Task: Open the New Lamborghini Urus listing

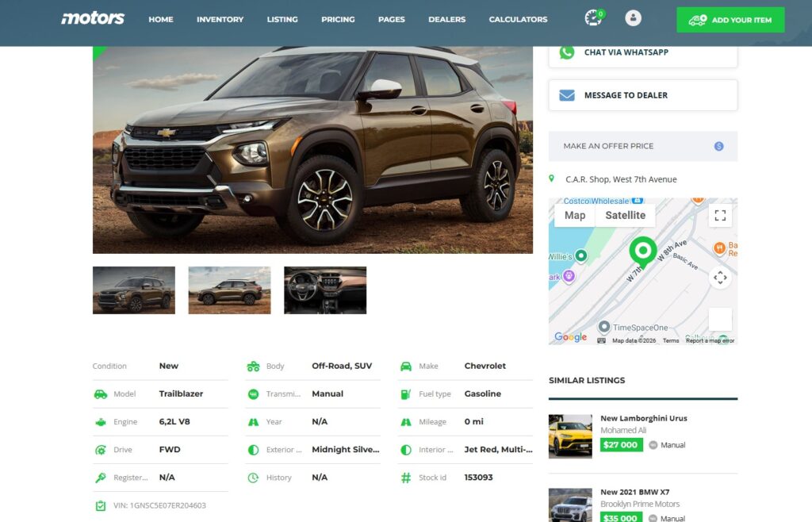Action: [x=644, y=418]
